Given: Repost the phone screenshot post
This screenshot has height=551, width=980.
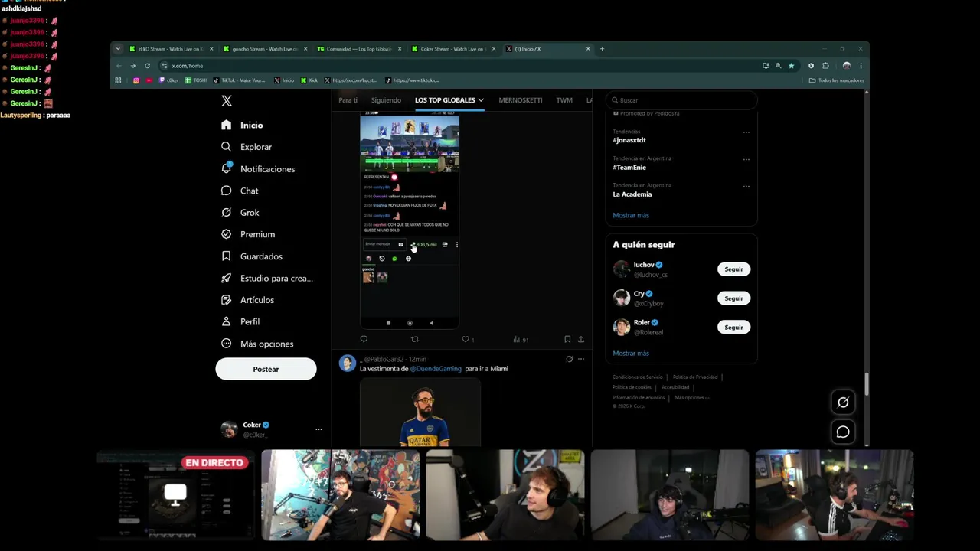Looking at the screenshot, I should (415, 339).
